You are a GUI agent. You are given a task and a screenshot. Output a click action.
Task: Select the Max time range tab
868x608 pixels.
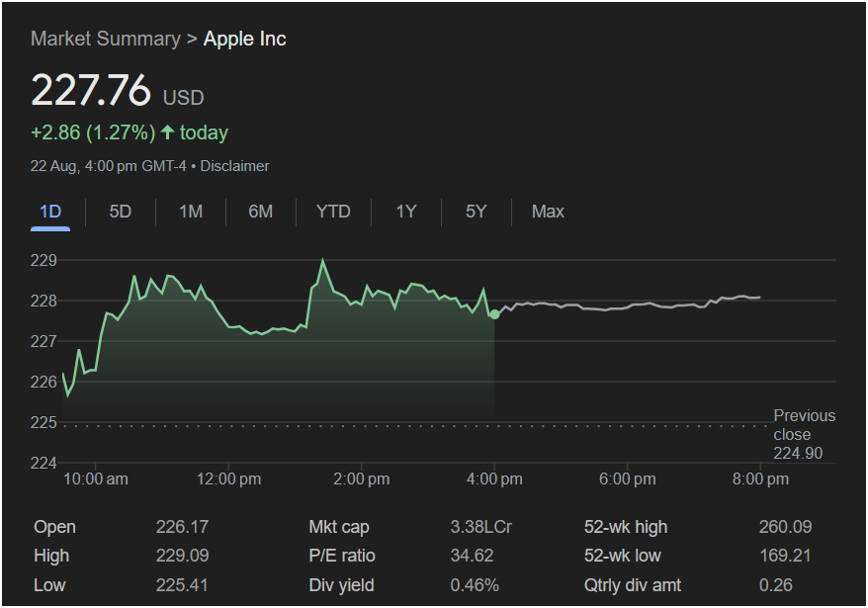tap(548, 212)
